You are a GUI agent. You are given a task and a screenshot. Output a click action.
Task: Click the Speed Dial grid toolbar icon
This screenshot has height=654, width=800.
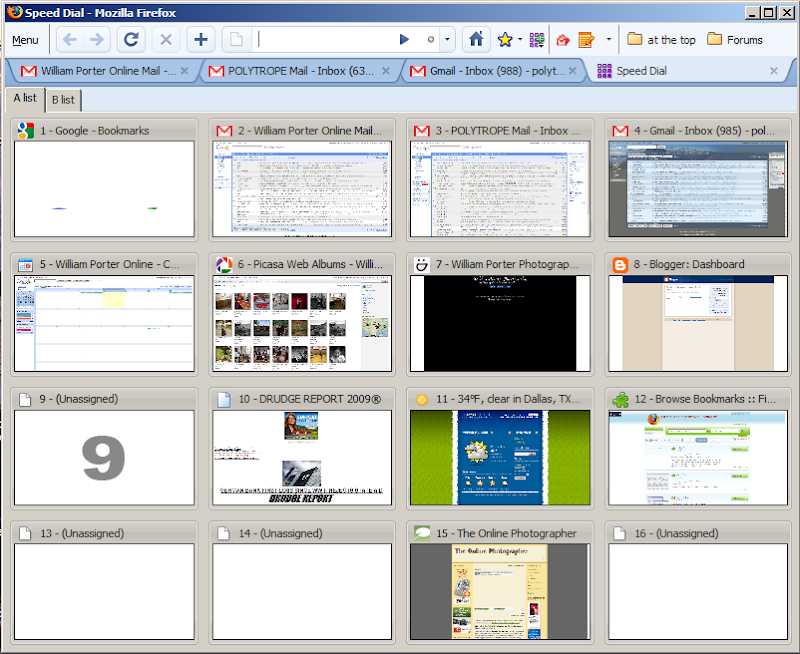(x=537, y=40)
